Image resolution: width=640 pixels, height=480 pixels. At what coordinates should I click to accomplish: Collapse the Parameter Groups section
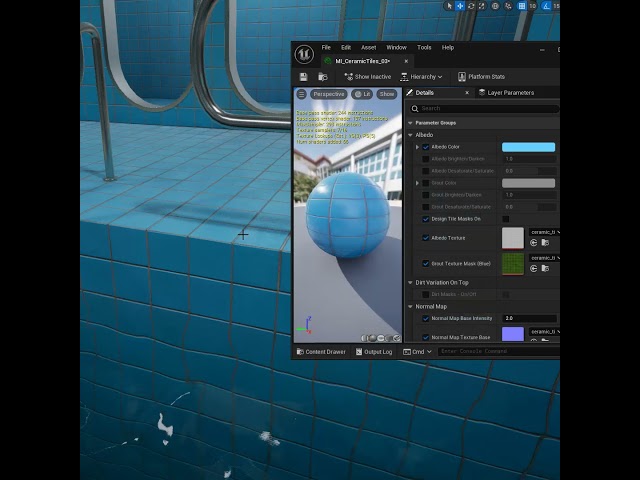click(410, 123)
